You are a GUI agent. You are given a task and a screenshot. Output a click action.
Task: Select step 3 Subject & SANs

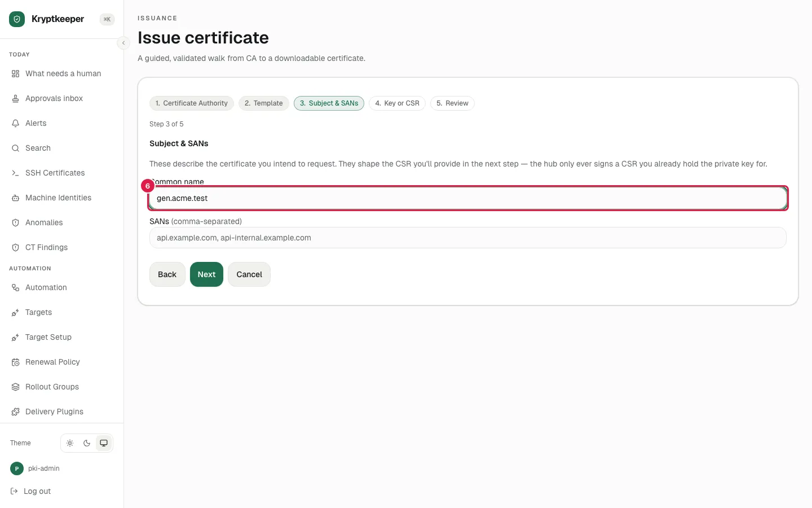coord(329,103)
